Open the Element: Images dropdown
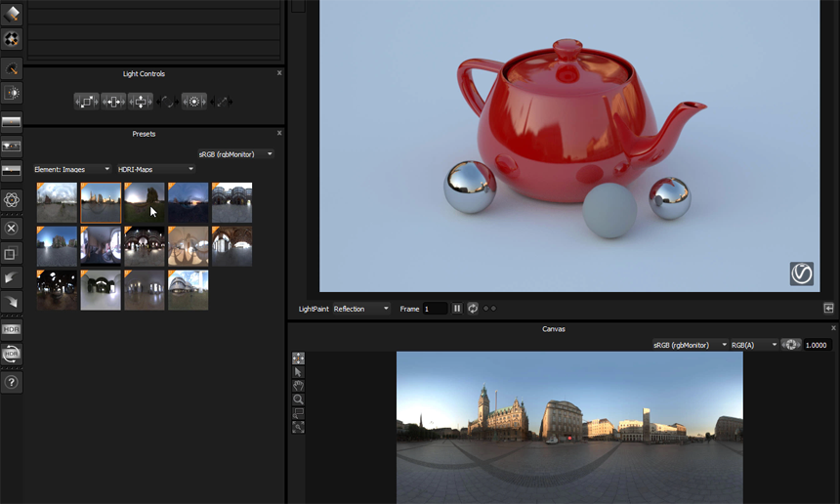This screenshot has width=840, height=504. tap(71, 169)
